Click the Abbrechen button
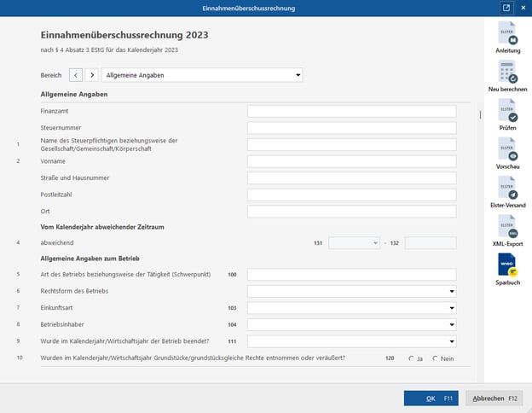 [494, 398]
